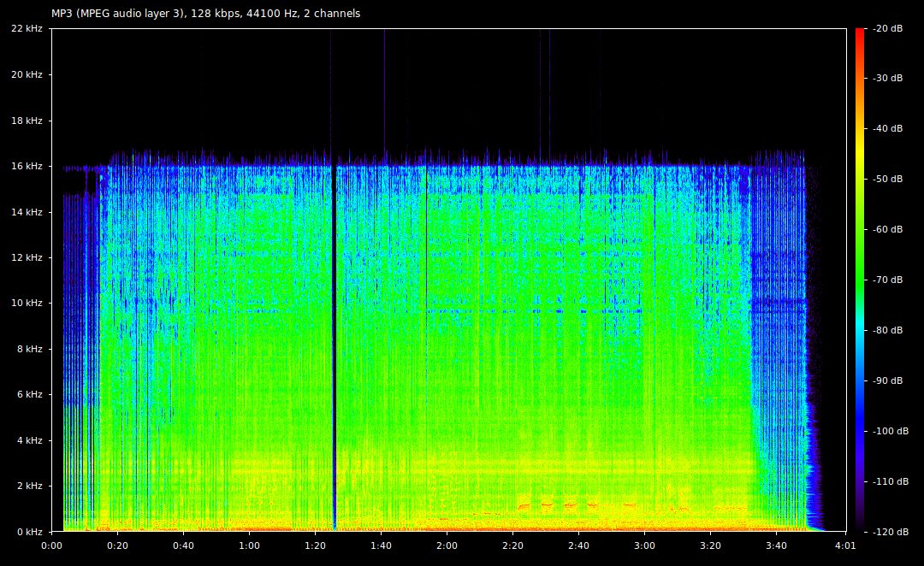This screenshot has height=566, width=924.
Task: Click the -30 dB scale label
Action: pos(887,78)
